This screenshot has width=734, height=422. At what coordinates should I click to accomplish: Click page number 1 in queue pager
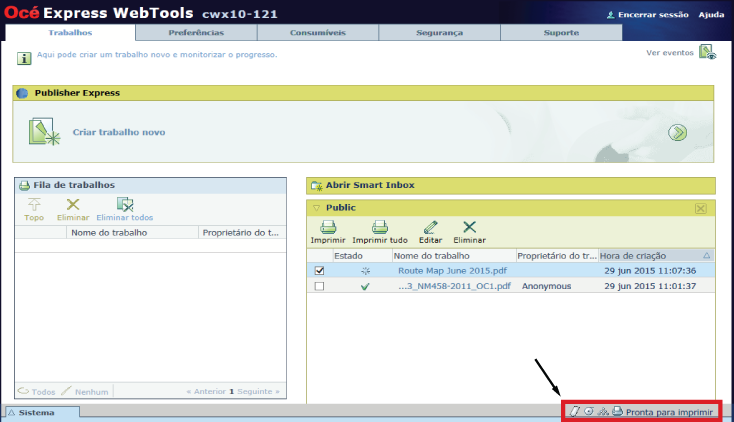tap(231, 391)
